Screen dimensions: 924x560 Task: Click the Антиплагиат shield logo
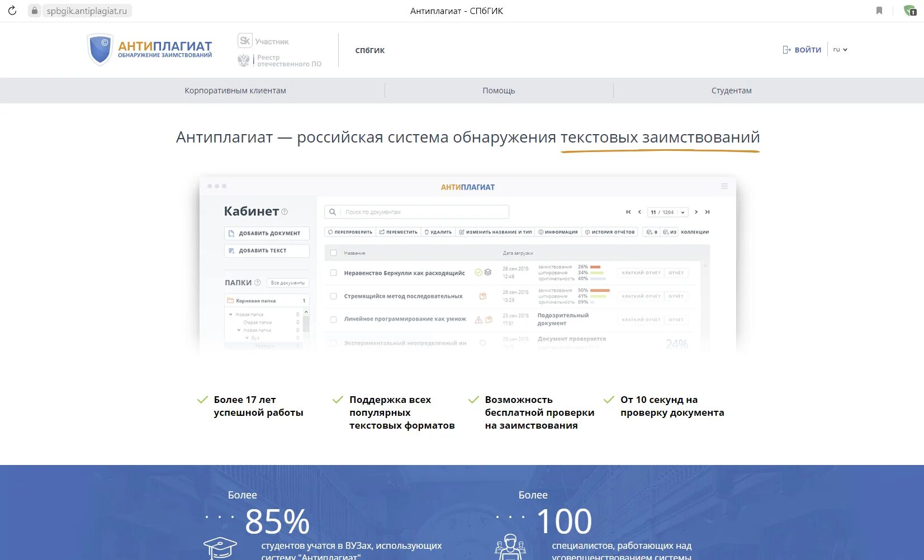tap(101, 49)
